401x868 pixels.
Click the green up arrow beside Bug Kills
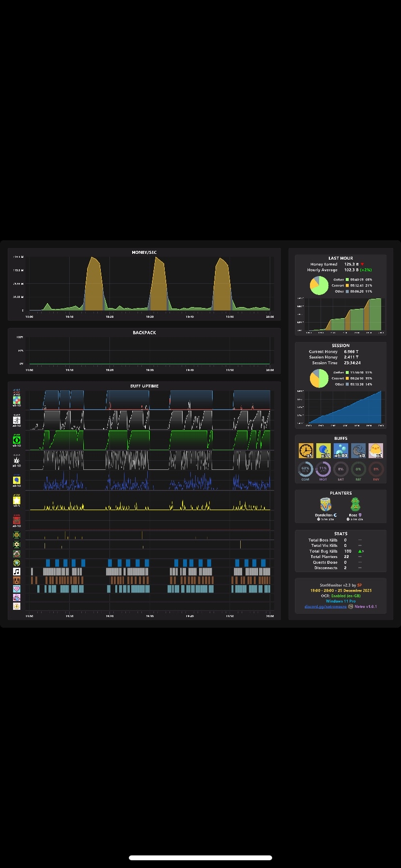(x=360, y=551)
